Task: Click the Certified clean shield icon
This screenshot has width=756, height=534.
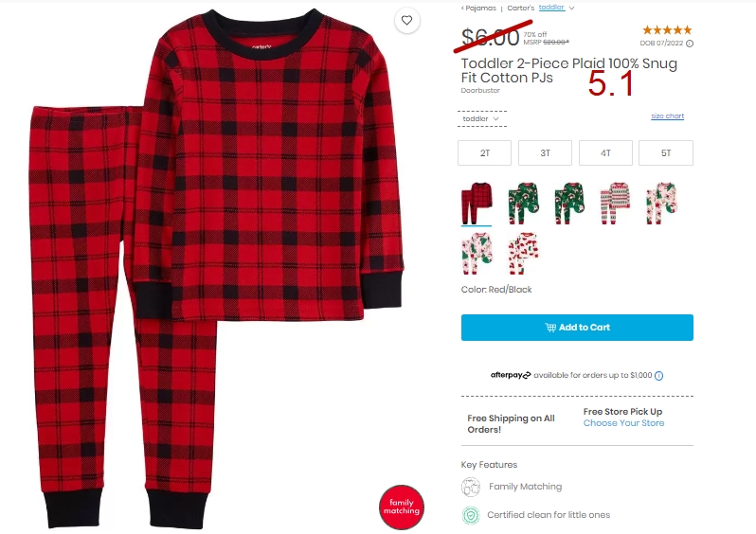Action: [471, 515]
